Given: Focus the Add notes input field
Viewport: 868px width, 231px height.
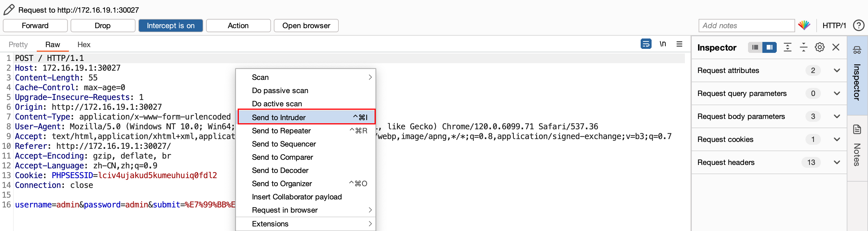Looking at the screenshot, I should (x=746, y=26).
